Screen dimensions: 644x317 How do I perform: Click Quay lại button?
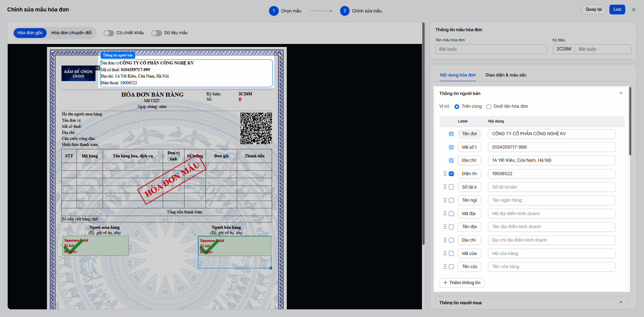(593, 9)
